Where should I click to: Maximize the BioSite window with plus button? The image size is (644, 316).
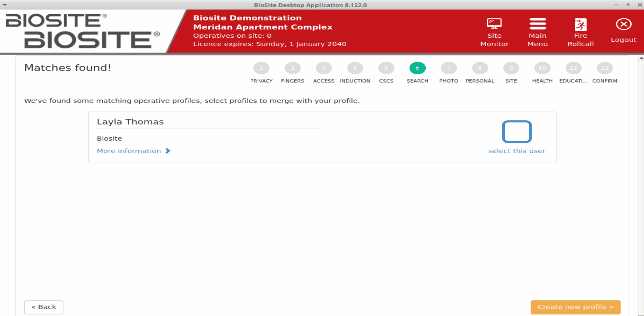click(628, 5)
